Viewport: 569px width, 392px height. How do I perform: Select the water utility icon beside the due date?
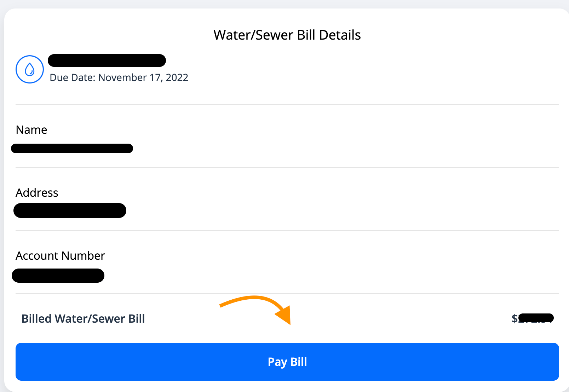(x=30, y=69)
